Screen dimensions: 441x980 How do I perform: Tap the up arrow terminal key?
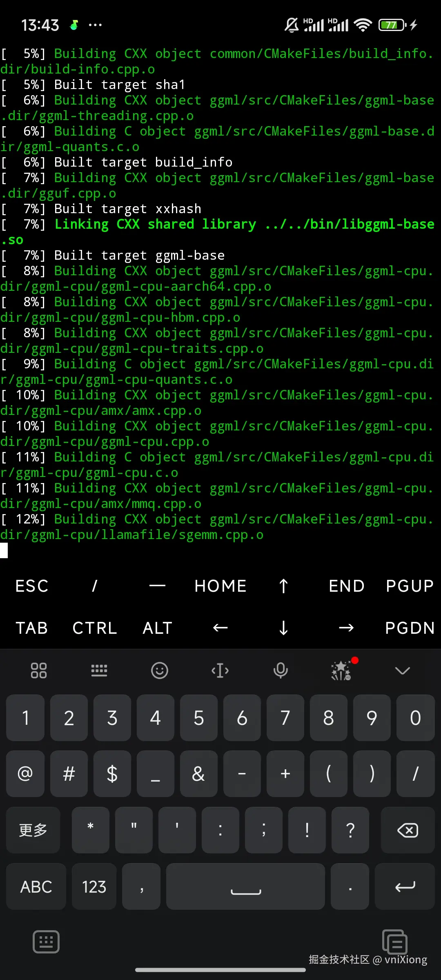(283, 586)
